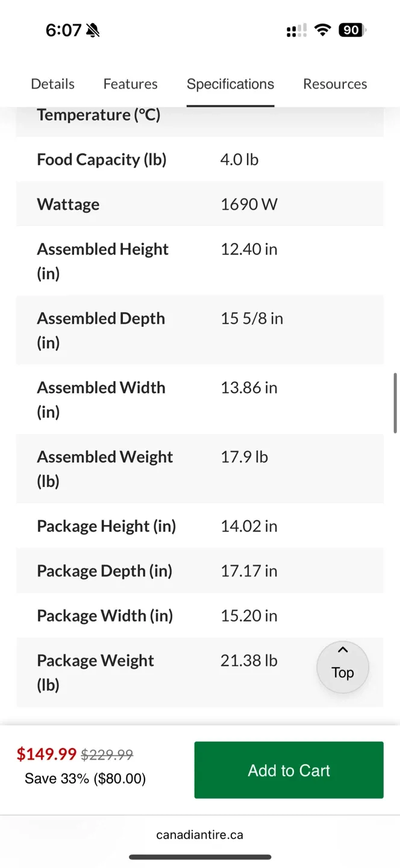This screenshot has width=400, height=868.
Task: Tap the crossed-out $229.99 original price
Action: pyautogui.click(x=107, y=755)
